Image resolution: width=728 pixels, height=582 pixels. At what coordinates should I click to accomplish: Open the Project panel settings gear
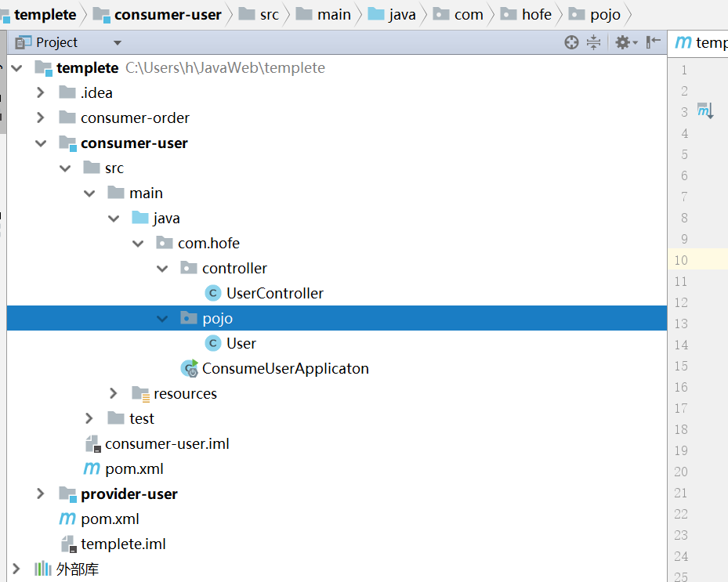coord(626,42)
